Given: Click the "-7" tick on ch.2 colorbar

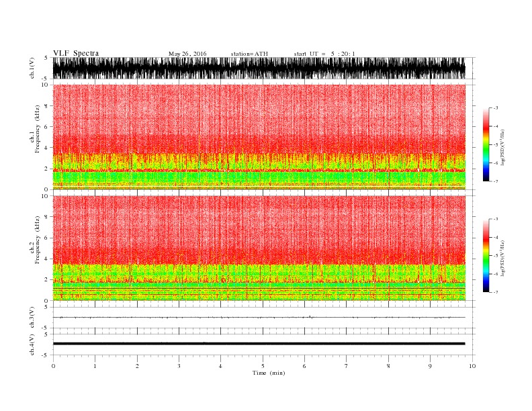Looking at the screenshot, I should pyautogui.click(x=495, y=292).
